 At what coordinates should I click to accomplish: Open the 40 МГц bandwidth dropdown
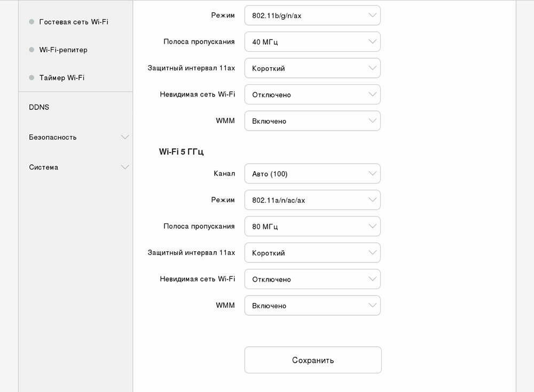[x=312, y=42]
